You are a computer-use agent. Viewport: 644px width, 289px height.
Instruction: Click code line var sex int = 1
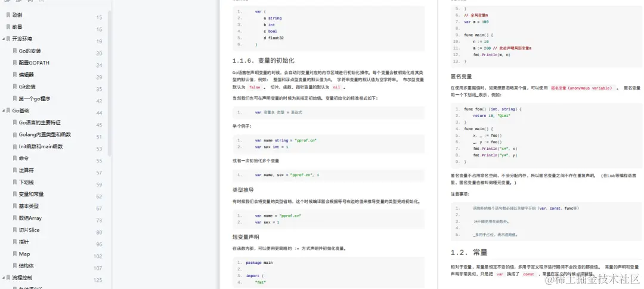pos(271,147)
